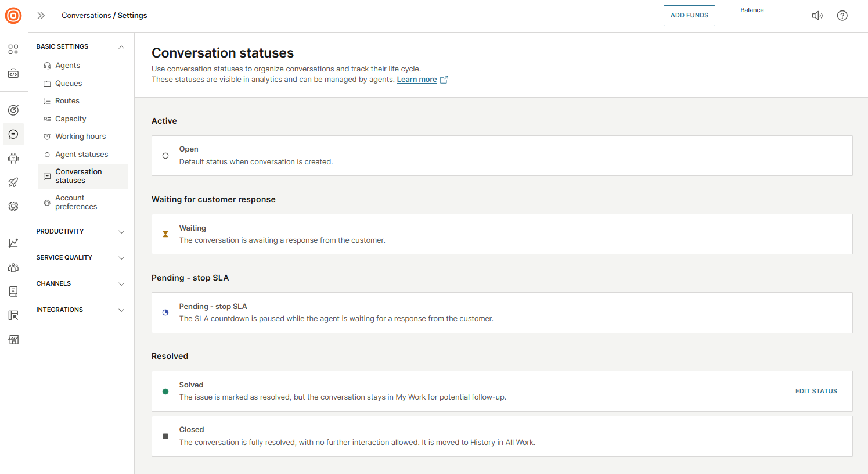This screenshot has height=474, width=868.
Task: Open Agent statuses in the settings menu
Action: click(x=81, y=155)
